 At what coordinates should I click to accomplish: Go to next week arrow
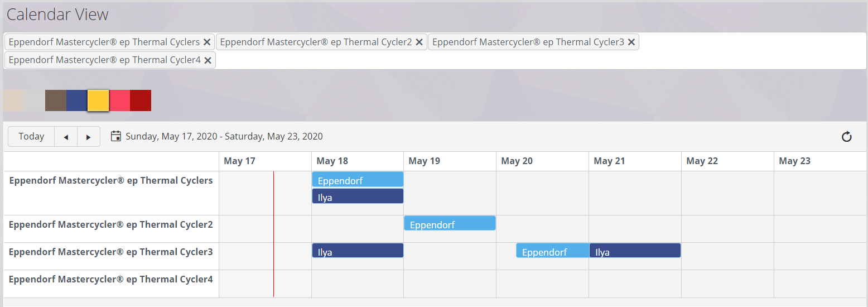[x=88, y=137]
